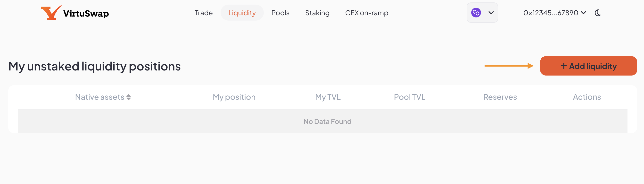This screenshot has height=184, width=644.
Task: Click the purple Polygon network icon
Action: click(x=476, y=13)
